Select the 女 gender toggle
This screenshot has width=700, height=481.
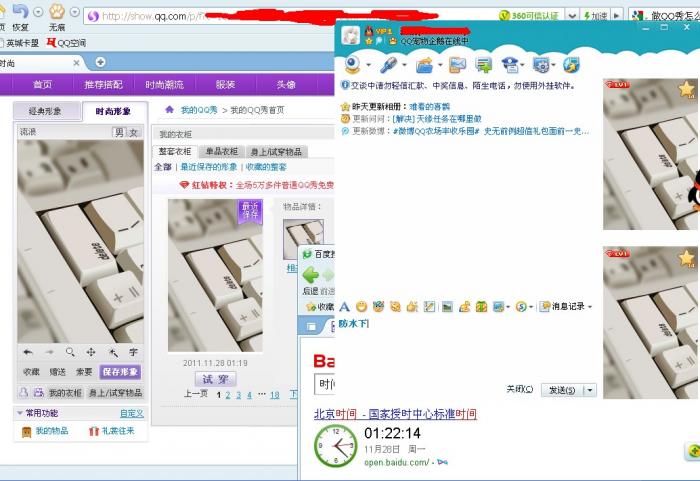pyautogui.click(x=133, y=132)
